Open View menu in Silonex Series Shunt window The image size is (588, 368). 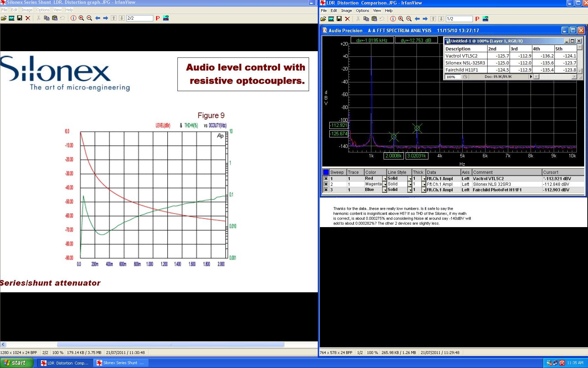click(57, 10)
